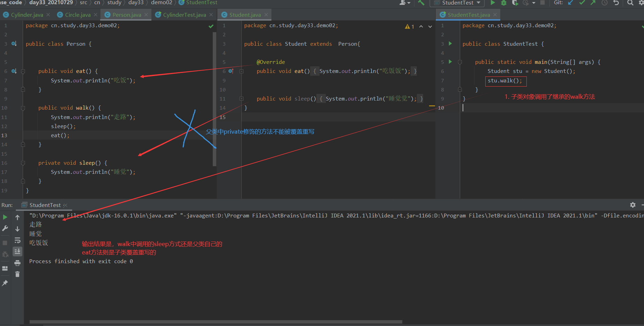
Task: Click subclass gutter icon beside Person class
Action: click(x=14, y=44)
